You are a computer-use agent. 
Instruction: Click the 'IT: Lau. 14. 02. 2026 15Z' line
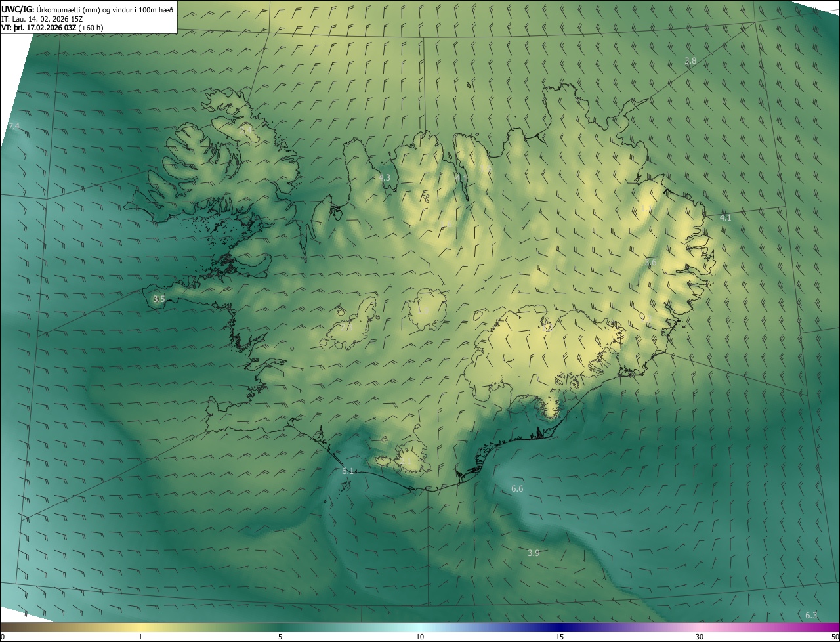[43, 18]
